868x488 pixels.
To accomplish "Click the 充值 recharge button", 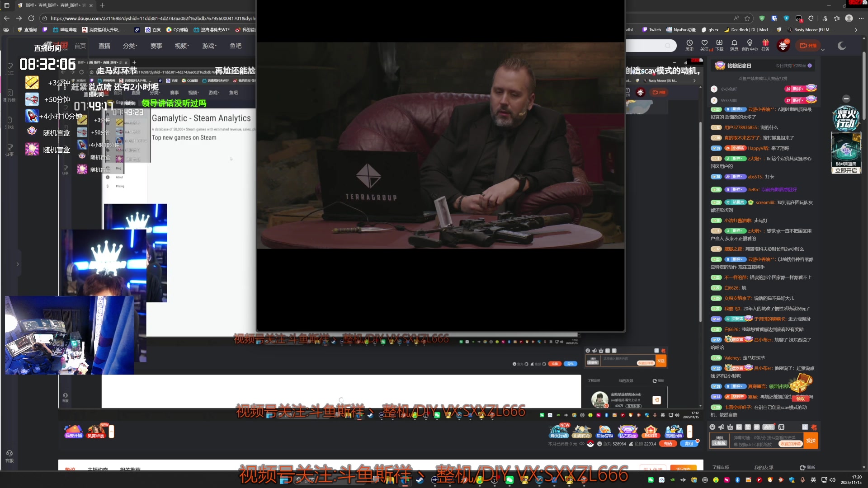I will click(668, 444).
